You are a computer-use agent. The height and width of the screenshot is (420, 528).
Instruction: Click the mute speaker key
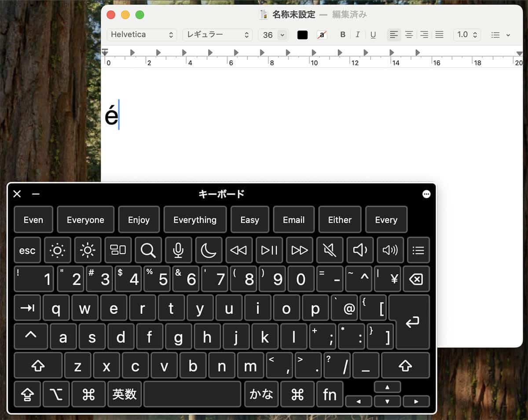330,251
